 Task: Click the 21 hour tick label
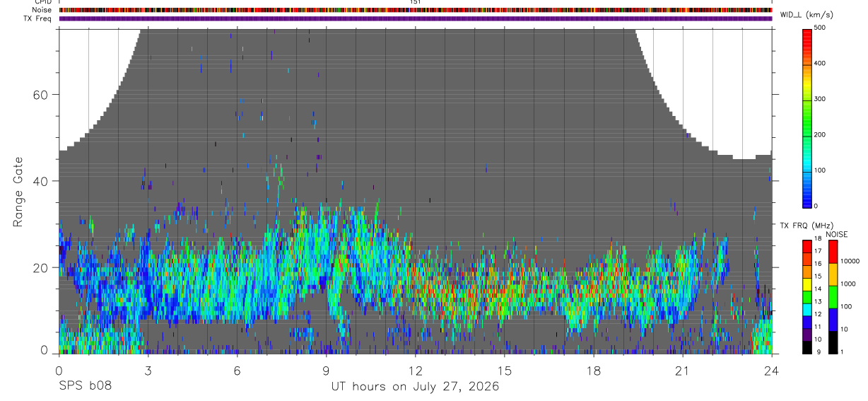click(682, 371)
